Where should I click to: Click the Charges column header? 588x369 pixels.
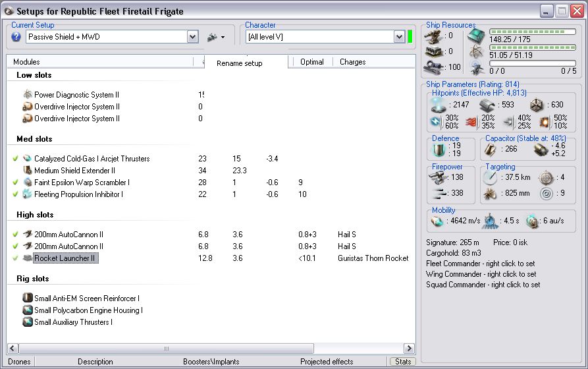352,62
